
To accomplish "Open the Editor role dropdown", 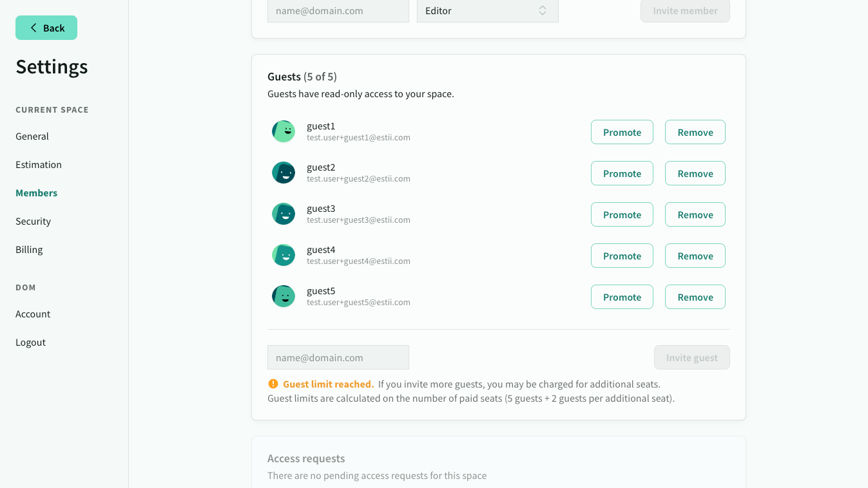I will [x=488, y=11].
